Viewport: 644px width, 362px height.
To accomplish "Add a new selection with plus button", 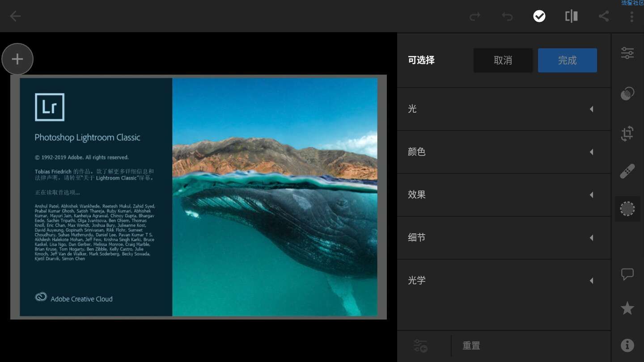I will [x=17, y=59].
